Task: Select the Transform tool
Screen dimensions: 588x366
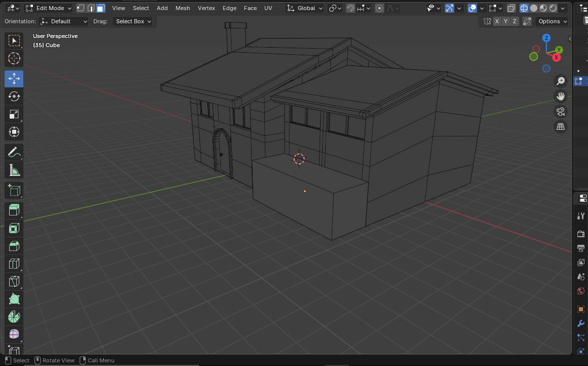Action: (14, 132)
